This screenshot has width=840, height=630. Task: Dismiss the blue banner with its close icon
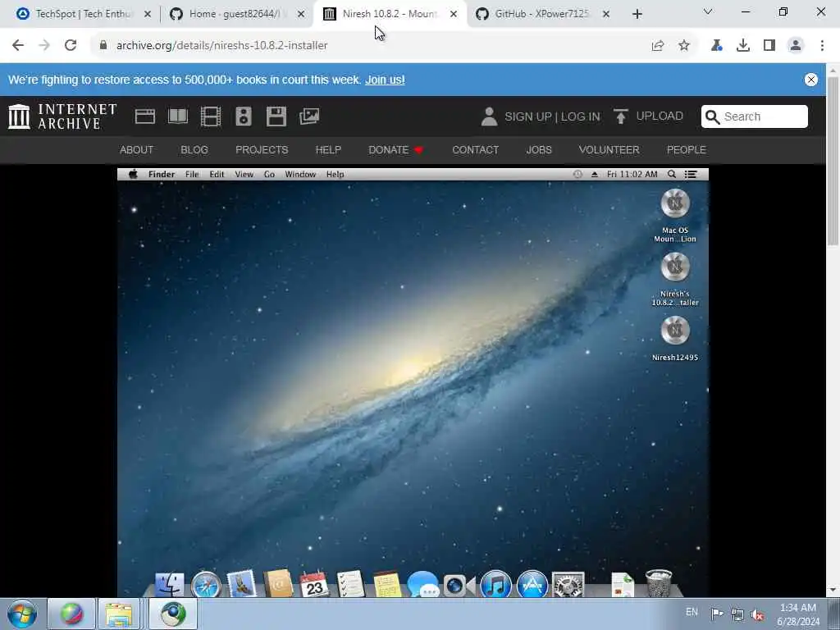click(811, 80)
